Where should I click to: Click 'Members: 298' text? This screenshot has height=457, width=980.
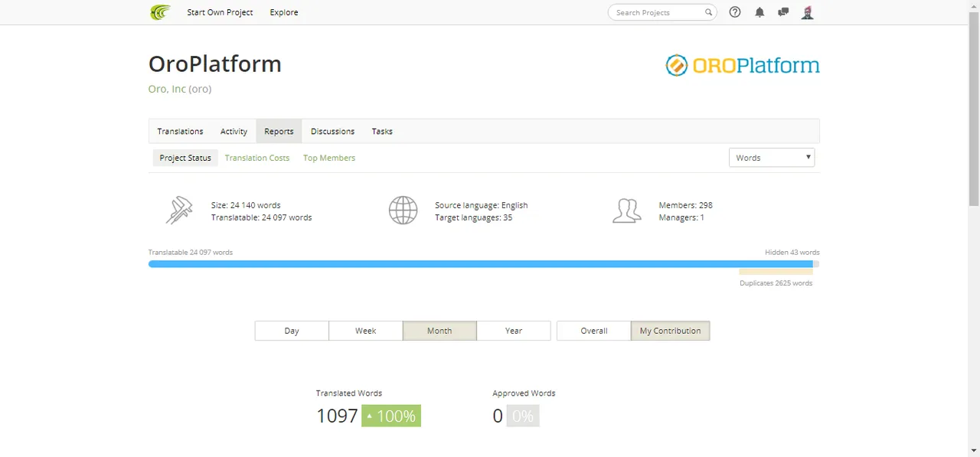686,205
